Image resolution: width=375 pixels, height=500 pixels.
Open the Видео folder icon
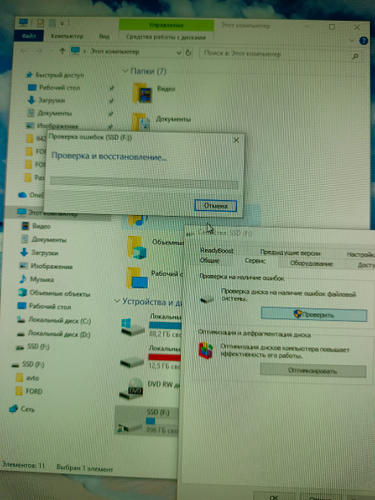tap(142, 93)
